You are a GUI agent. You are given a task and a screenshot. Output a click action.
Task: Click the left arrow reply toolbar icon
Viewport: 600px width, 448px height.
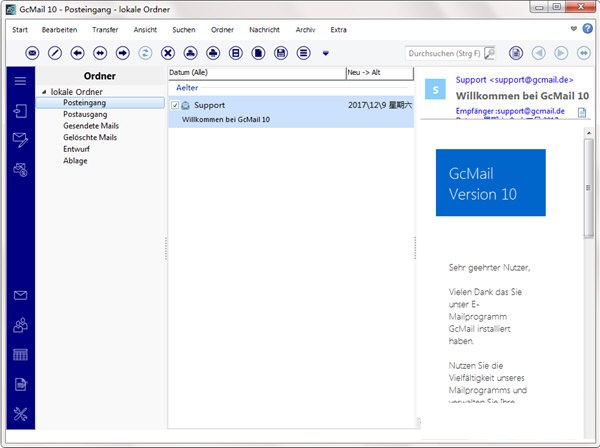coord(78,53)
